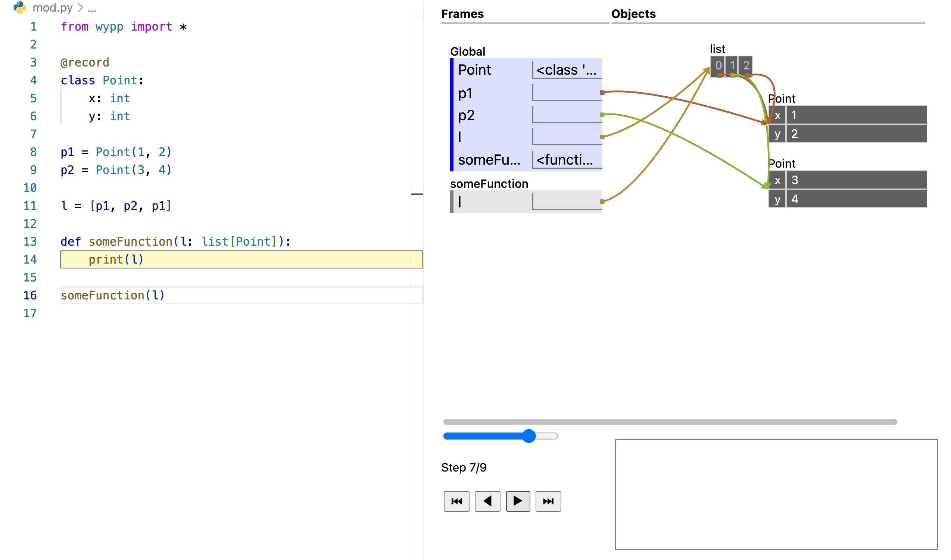The width and height of the screenshot is (951, 560).
Task: Click the highlighted print(l) line in the editor
Action: [x=116, y=259]
